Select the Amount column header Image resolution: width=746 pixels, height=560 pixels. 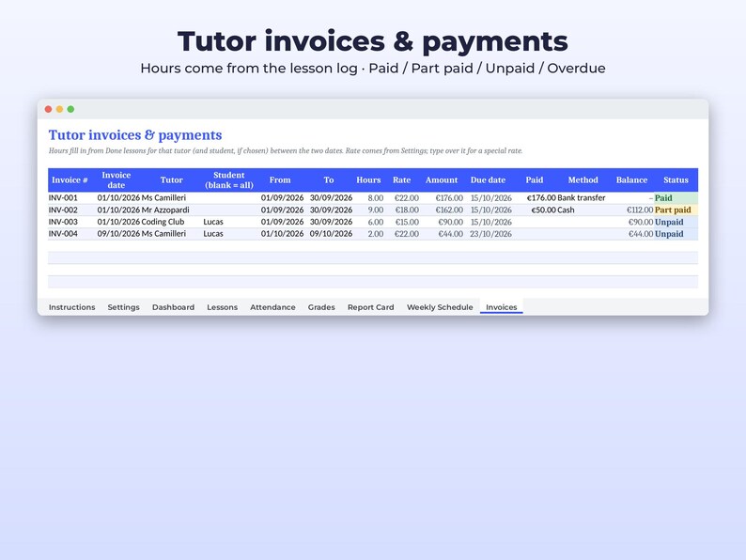pos(442,179)
